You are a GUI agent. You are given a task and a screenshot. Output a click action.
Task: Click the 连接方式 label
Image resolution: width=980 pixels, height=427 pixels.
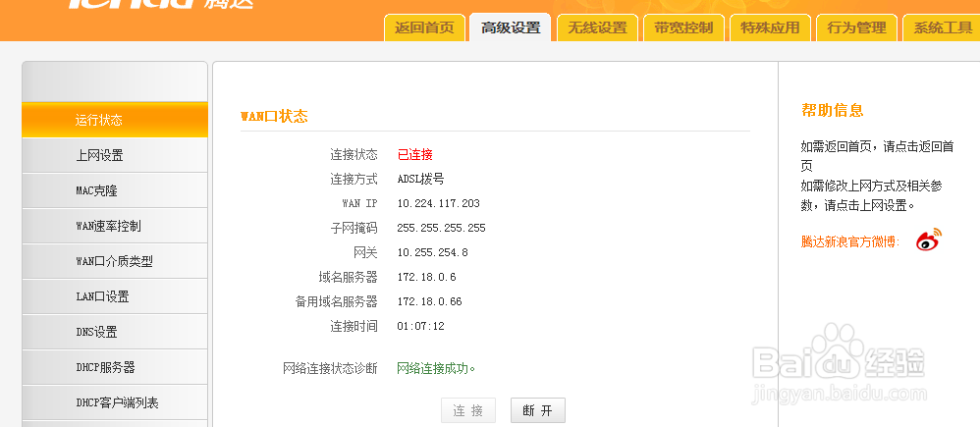click(354, 179)
